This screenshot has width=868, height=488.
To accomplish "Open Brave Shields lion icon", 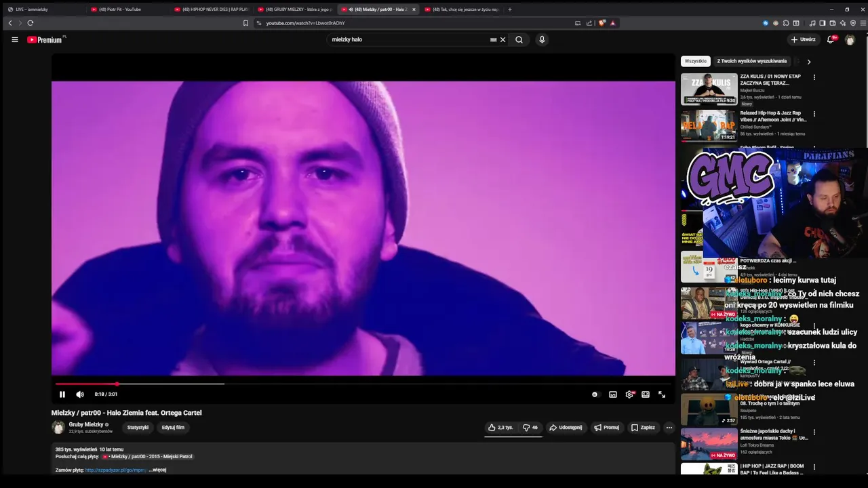I will 601,23.
